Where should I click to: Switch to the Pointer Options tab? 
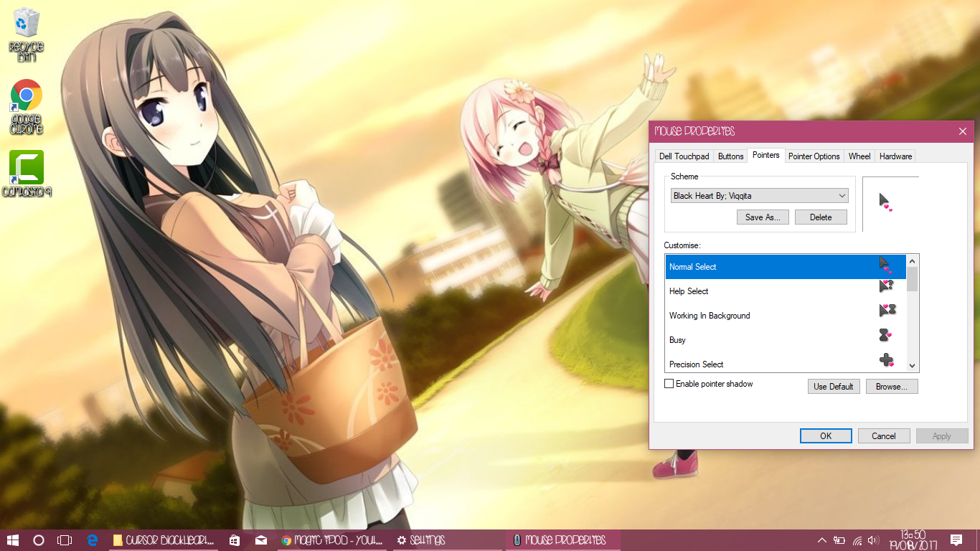814,156
